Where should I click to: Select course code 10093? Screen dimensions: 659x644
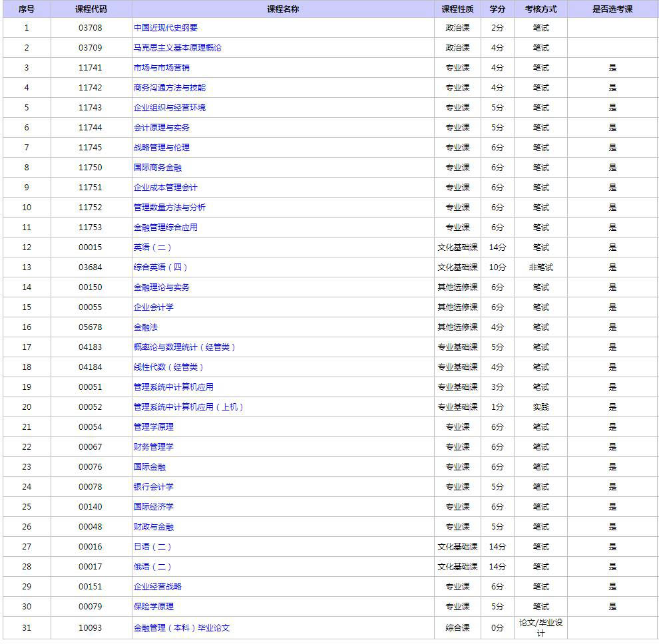tap(91, 628)
